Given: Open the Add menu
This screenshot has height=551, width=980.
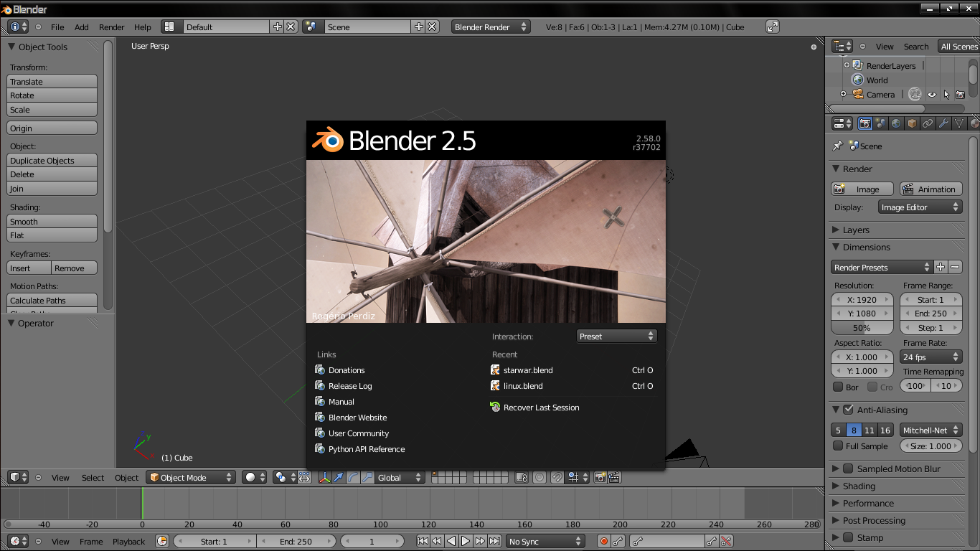Looking at the screenshot, I should 82,27.
